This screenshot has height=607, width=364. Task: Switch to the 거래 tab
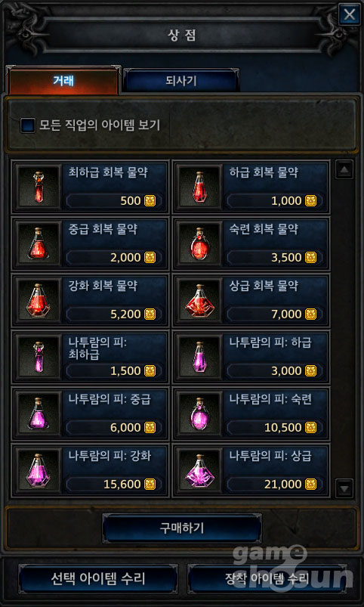point(64,81)
